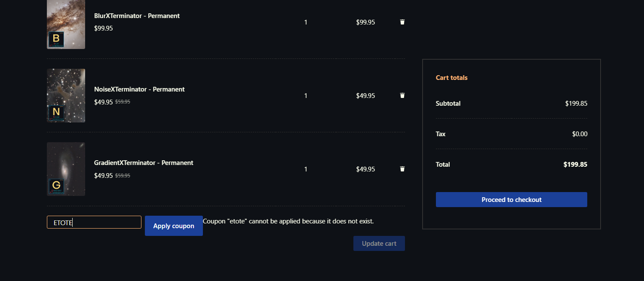
Task: Follow the BlurXTerminator - Permanent product link
Action: tap(137, 16)
